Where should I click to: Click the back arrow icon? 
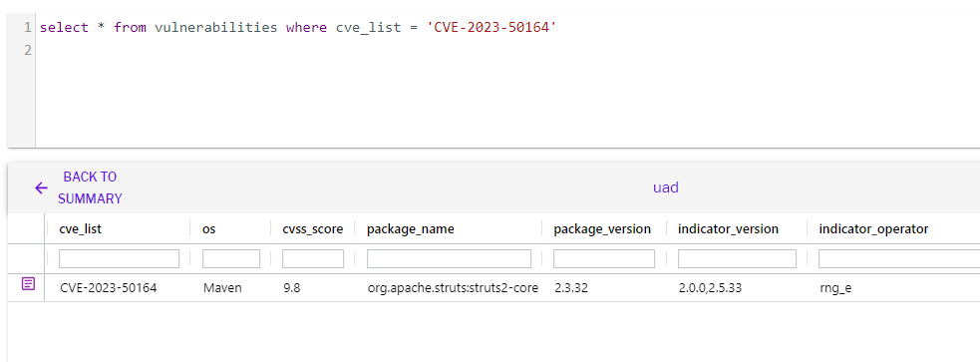pyautogui.click(x=41, y=187)
